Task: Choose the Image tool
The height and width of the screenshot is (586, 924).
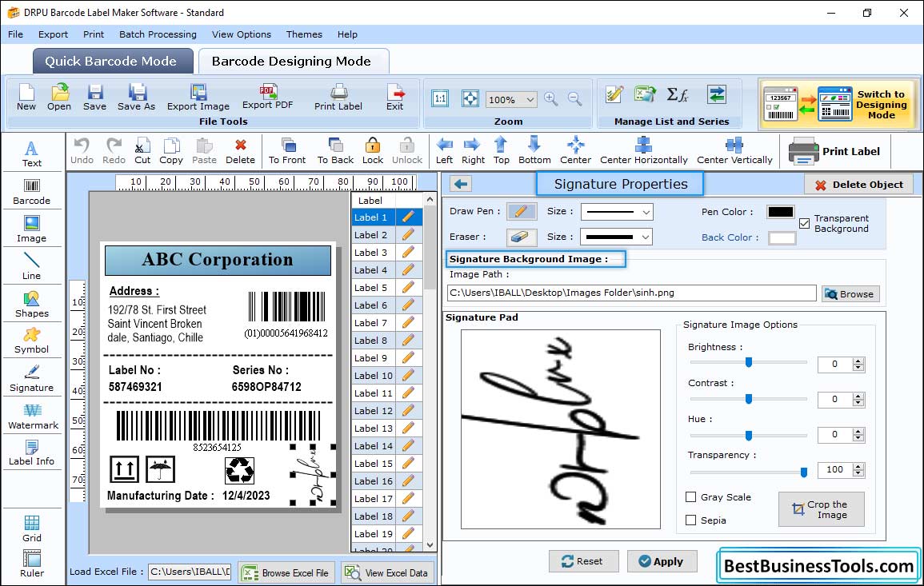Action: (x=32, y=229)
